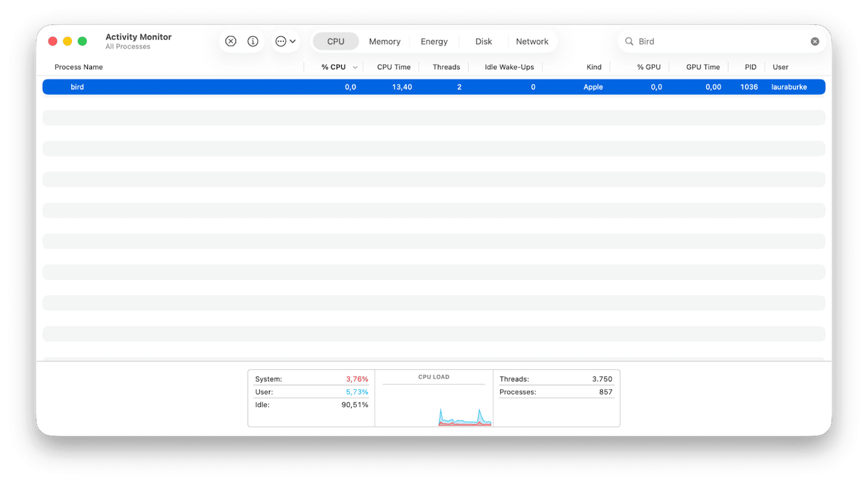Open the Inspect process info icon
The width and height of the screenshot is (868, 484).
click(253, 41)
